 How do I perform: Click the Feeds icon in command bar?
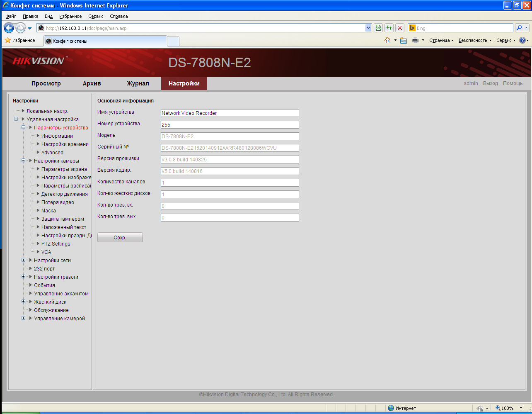404,40
